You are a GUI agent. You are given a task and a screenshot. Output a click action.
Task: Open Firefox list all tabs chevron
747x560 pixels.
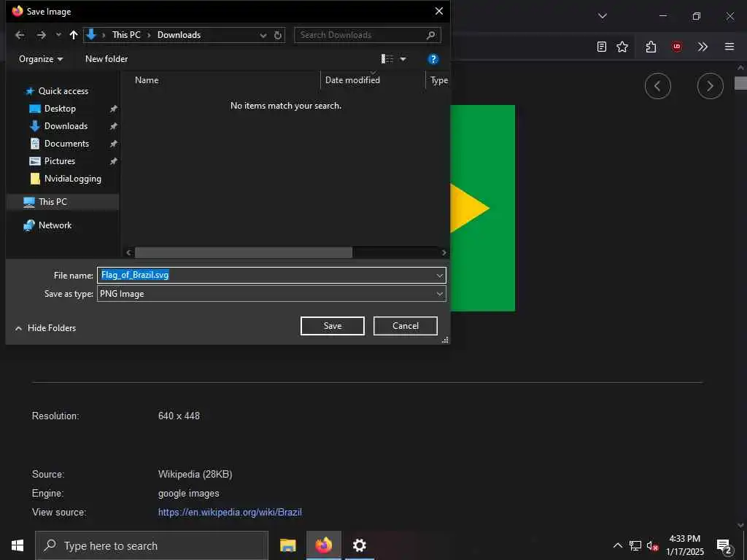point(602,16)
